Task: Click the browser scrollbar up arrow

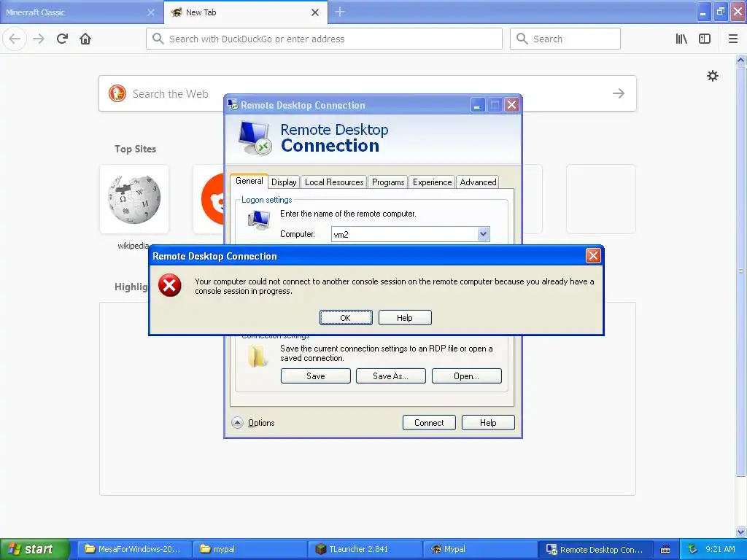Action: (740, 60)
